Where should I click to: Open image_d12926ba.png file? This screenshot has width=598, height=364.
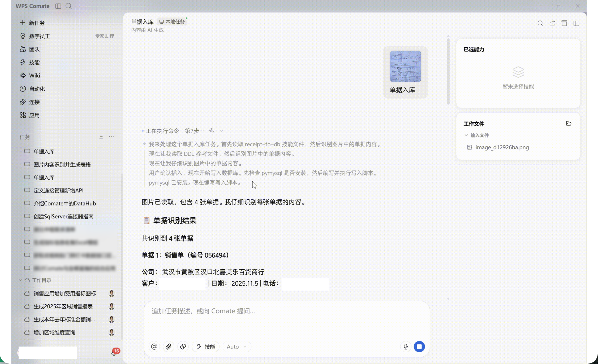point(498,147)
